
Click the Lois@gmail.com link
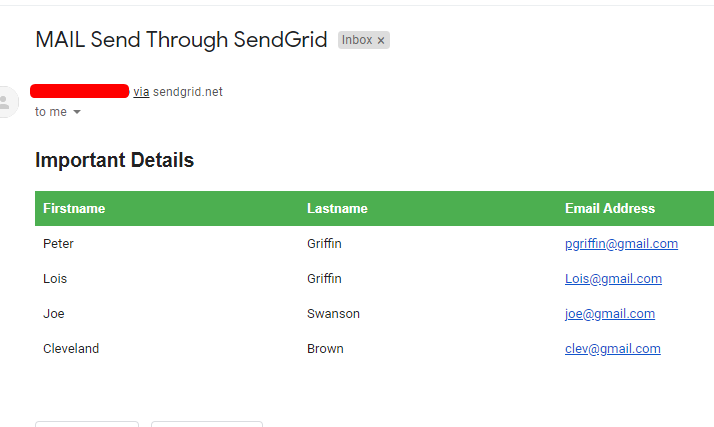(613, 279)
